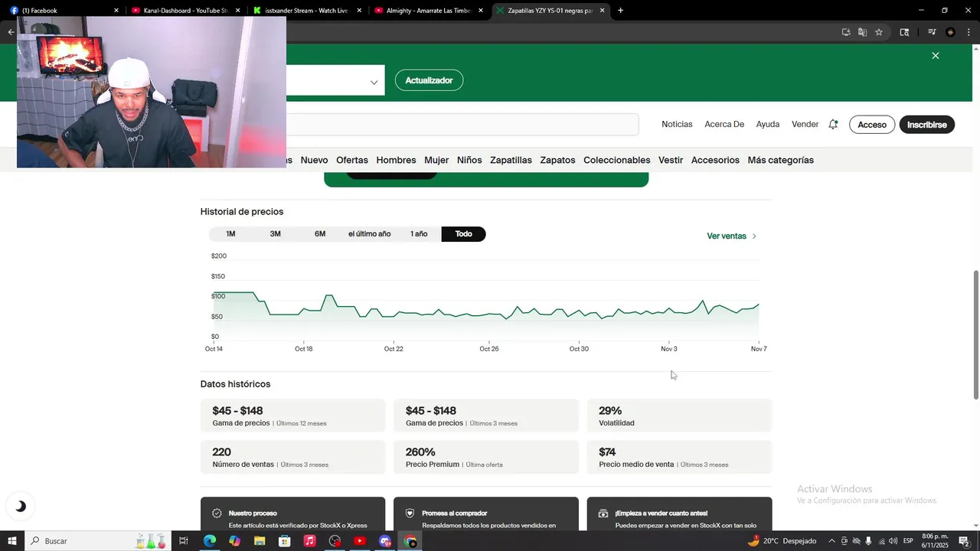Open the Vender link
980x551 pixels.
click(x=805, y=124)
